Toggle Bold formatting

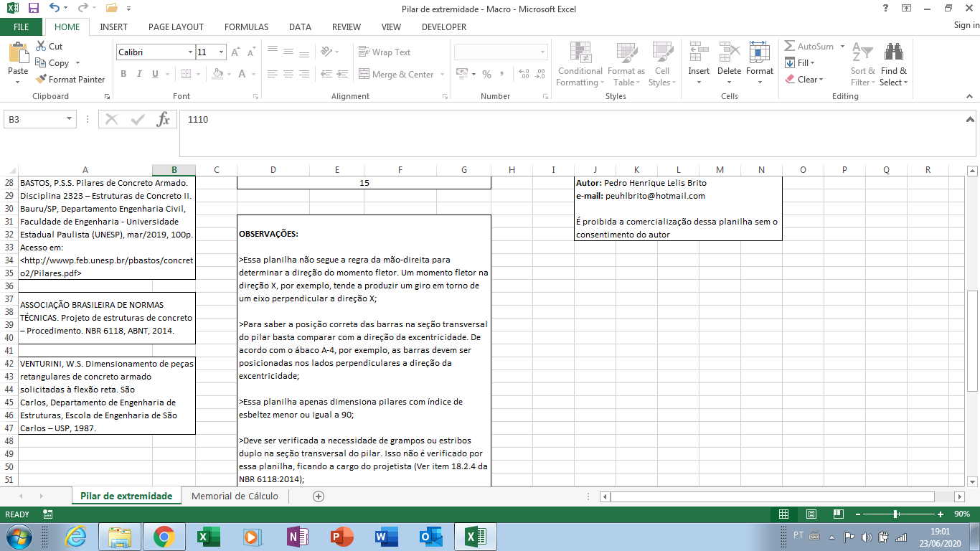[x=123, y=74]
